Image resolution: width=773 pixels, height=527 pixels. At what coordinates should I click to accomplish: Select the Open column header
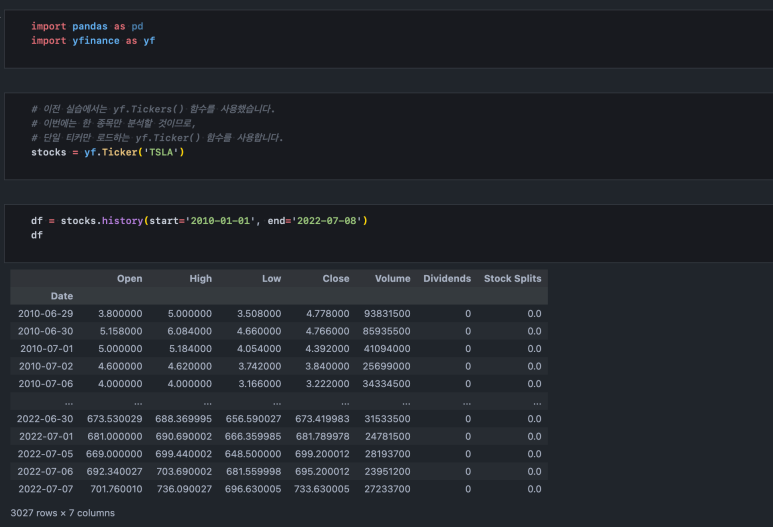coord(130,279)
